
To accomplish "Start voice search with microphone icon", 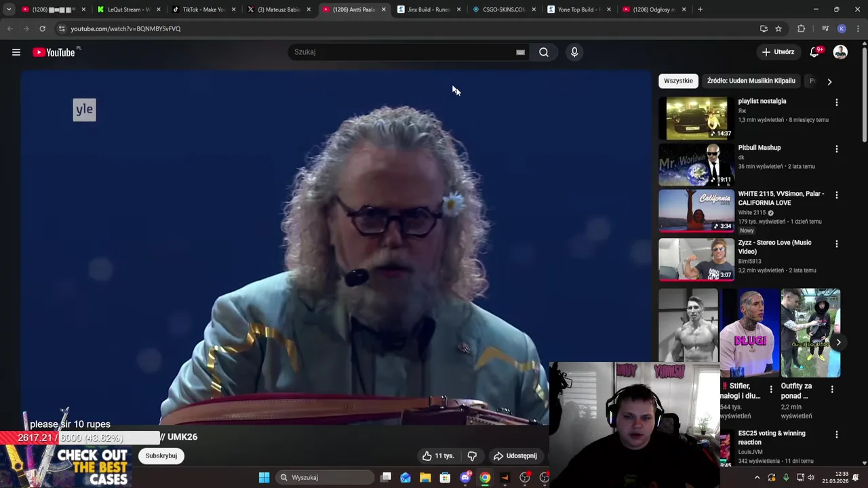I will pos(574,52).
